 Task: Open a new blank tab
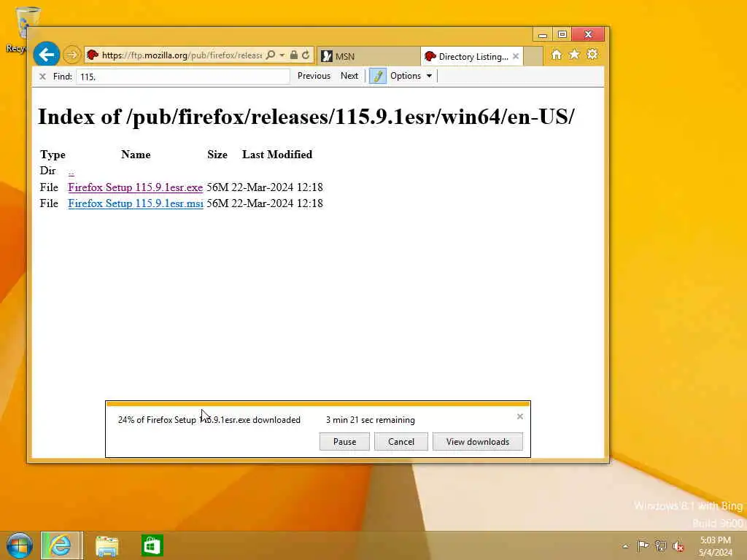tap(533, 56)
